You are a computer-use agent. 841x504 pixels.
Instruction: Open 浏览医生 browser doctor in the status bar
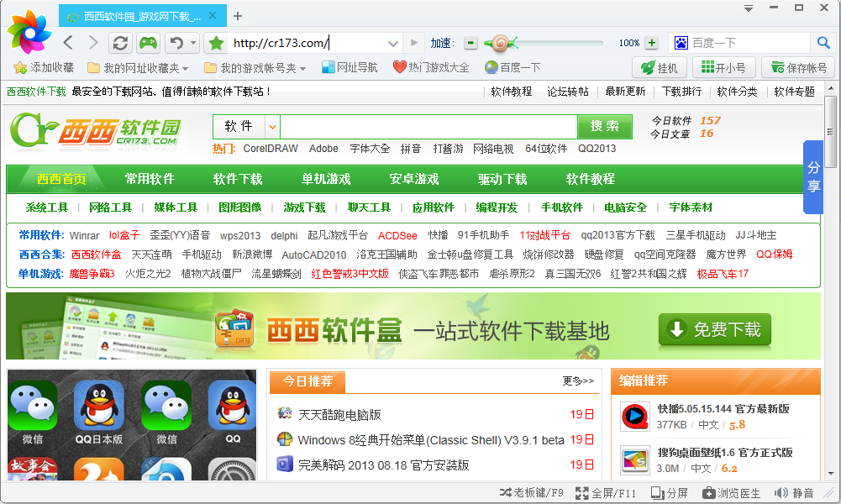pos(732,493)
